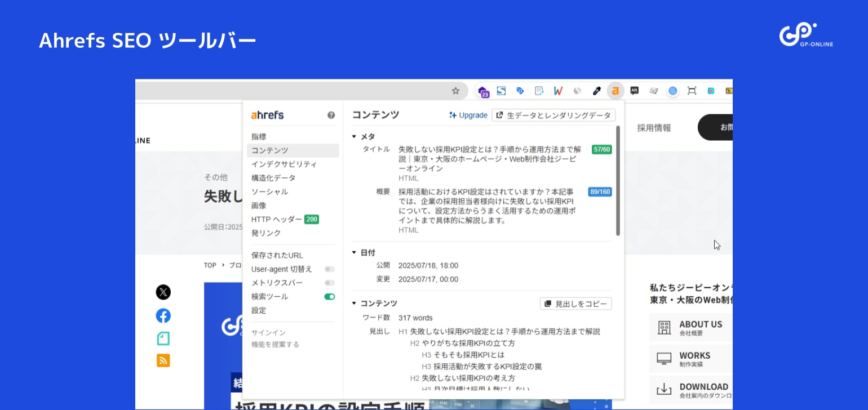This screenshot has width=868, height=410.
Task: Click the Upgrade link
Action: [468, 115]
